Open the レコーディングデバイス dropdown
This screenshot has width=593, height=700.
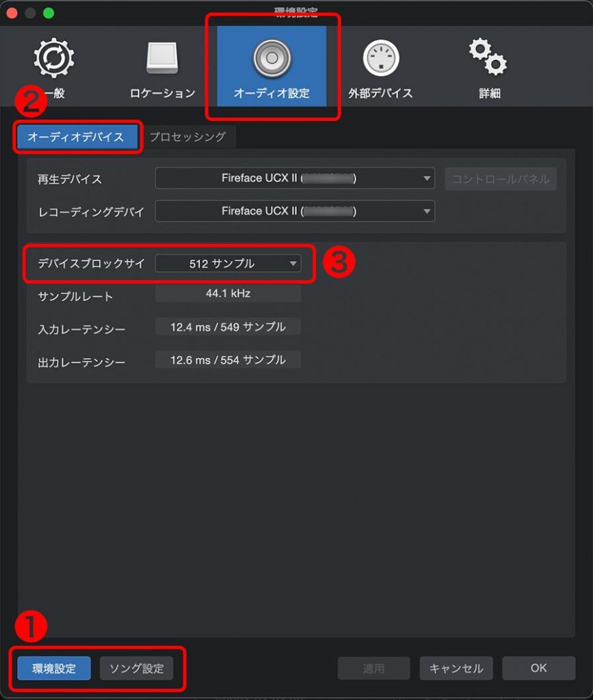295,211
